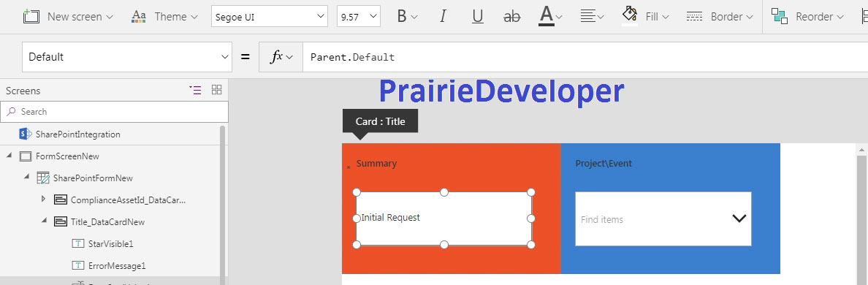Open the text alignment options
The height and width of the screenshot is (285, 868).
592,17
